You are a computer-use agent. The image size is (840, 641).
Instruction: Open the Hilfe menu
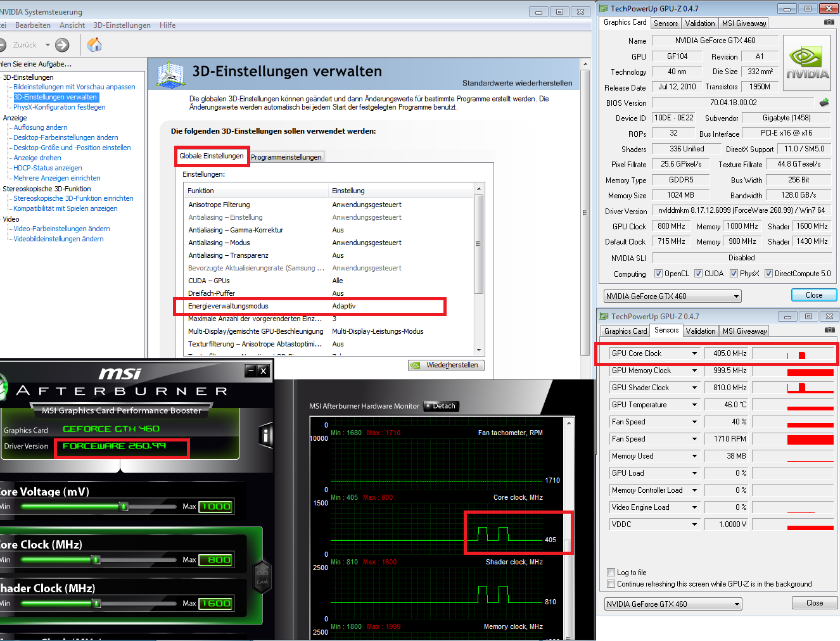pyautogui.click(x=168, y=25)
